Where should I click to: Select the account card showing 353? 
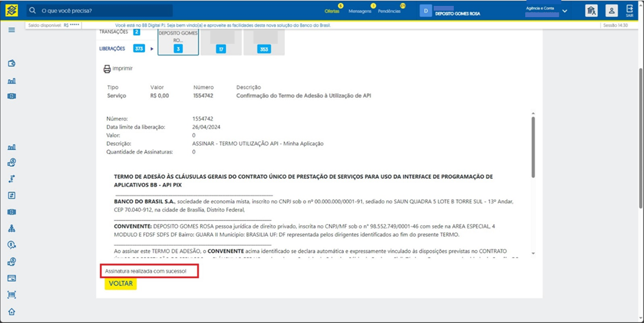pyautogui.click(x=264, y=42)
